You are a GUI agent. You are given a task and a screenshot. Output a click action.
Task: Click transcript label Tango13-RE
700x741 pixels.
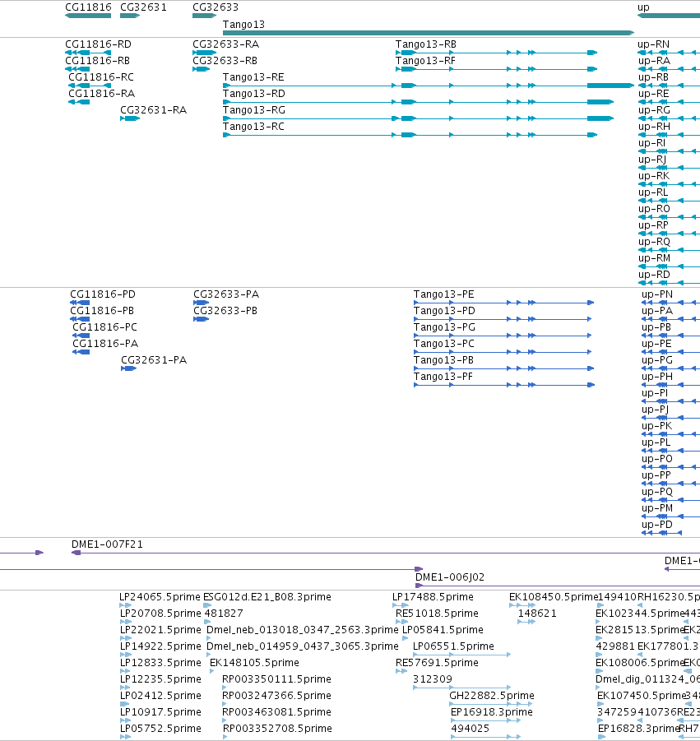(253, 77)
